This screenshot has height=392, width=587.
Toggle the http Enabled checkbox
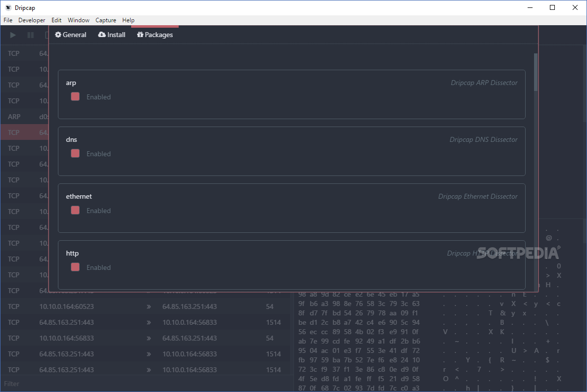coord(75,267)
